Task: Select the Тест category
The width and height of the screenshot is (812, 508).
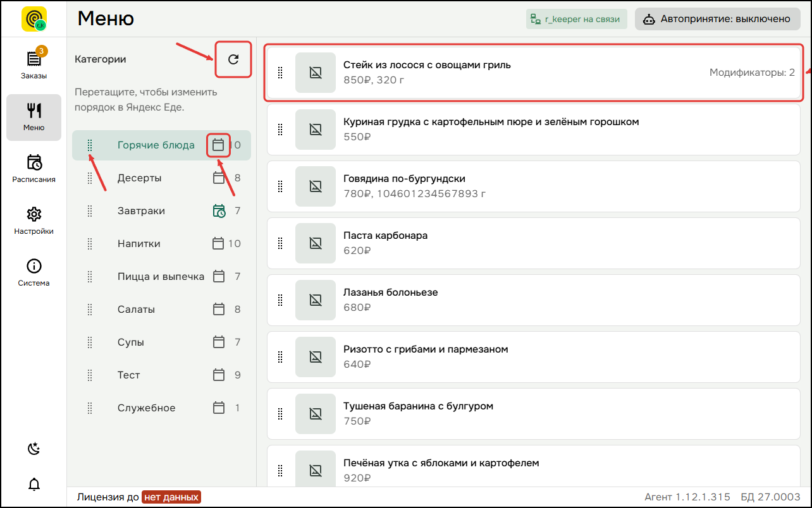Action: point(161,375)
